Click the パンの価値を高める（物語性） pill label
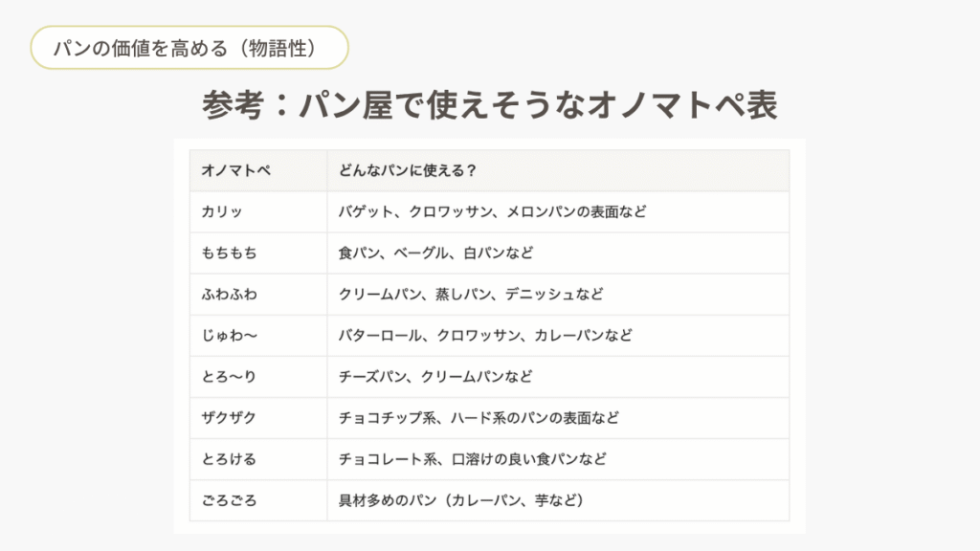 coord(187,48)
